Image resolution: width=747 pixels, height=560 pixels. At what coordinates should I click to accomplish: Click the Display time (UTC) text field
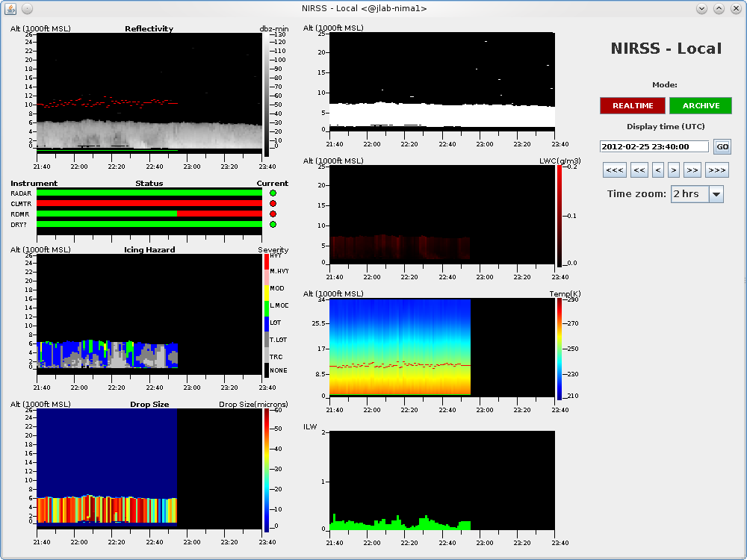coord(654,147)
